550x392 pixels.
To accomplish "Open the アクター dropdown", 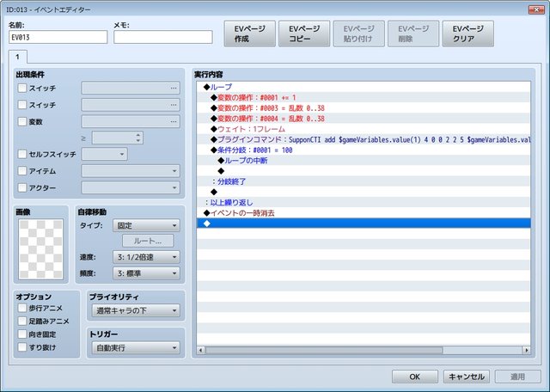I will pyautogui.click(x=131, y=187).
